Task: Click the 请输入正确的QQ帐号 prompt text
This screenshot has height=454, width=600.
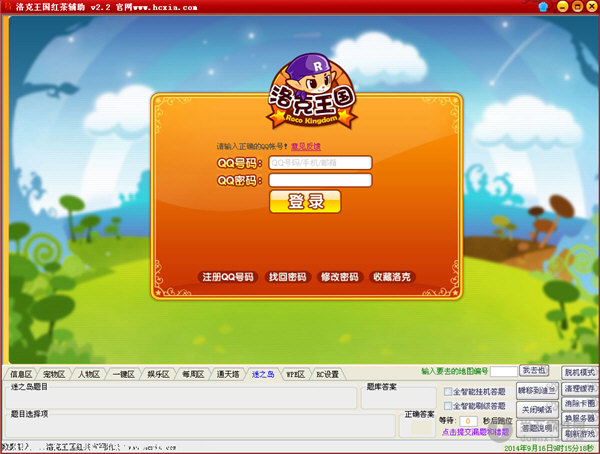Action: click(x=252, y=146)
